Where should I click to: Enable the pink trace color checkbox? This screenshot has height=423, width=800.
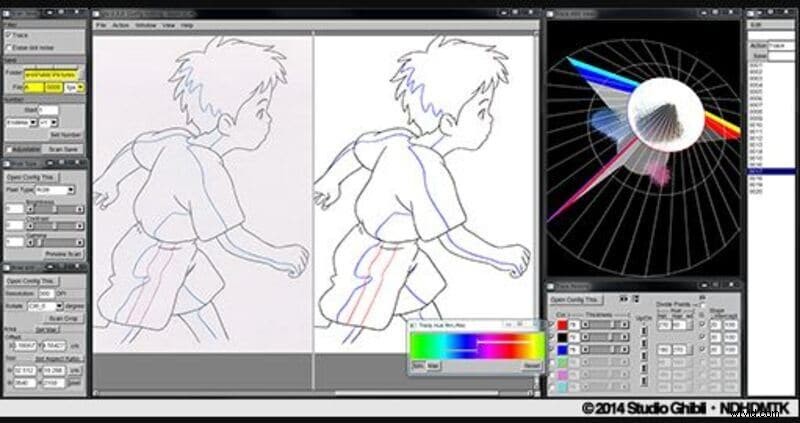(551, 375)
